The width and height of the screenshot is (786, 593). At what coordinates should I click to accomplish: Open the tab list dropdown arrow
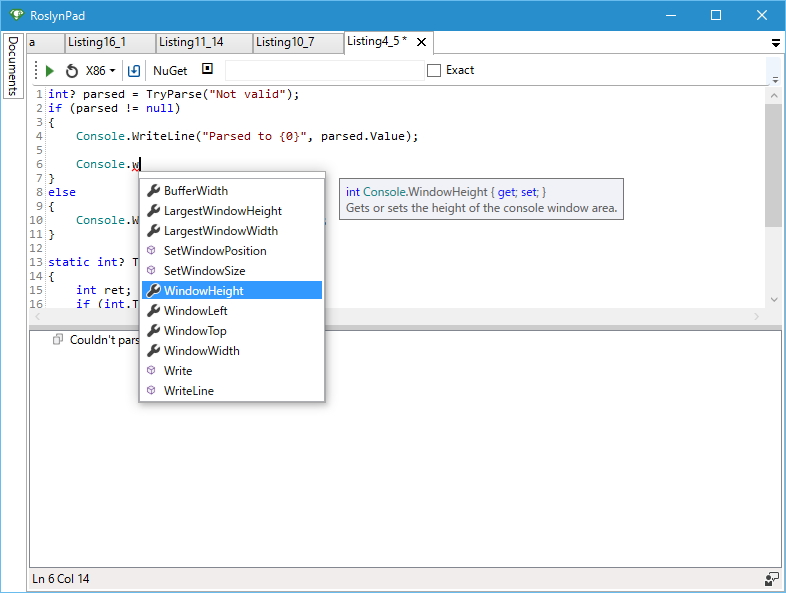click(775, 44)
